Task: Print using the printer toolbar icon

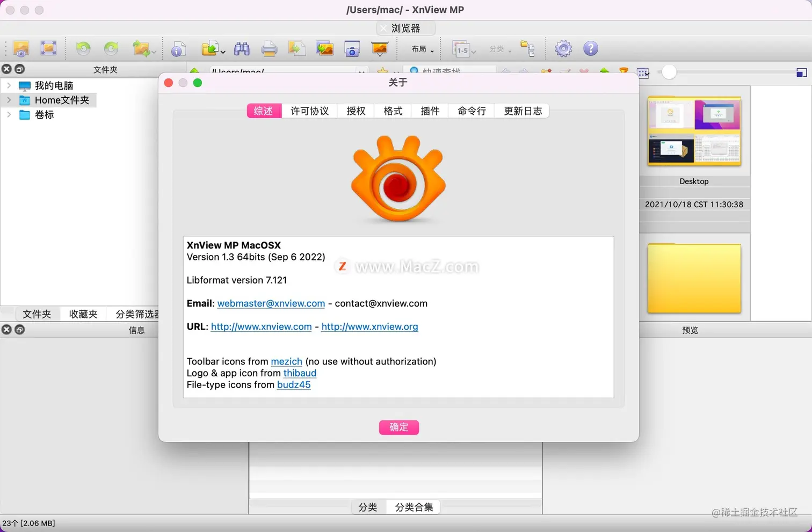Action: [x=269, y=49]
